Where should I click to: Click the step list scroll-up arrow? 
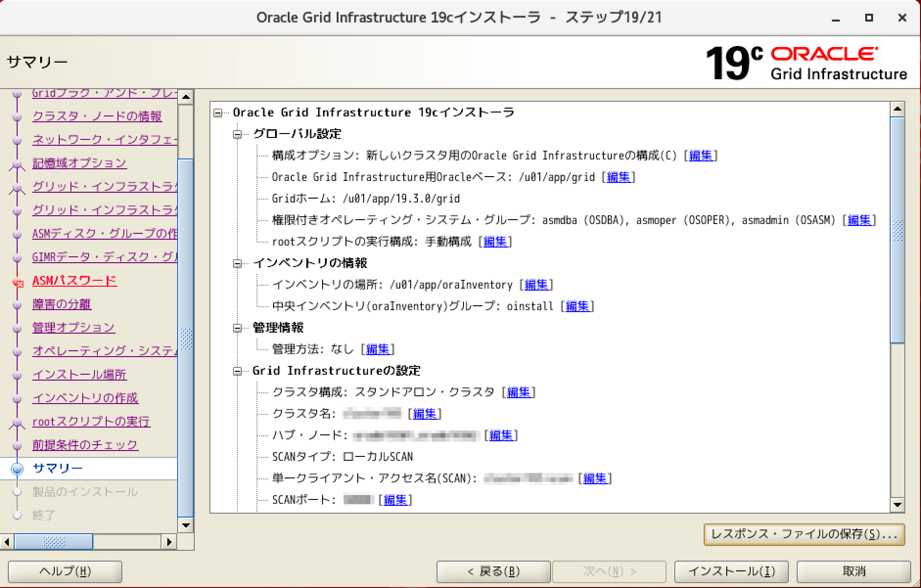(186, 97)
